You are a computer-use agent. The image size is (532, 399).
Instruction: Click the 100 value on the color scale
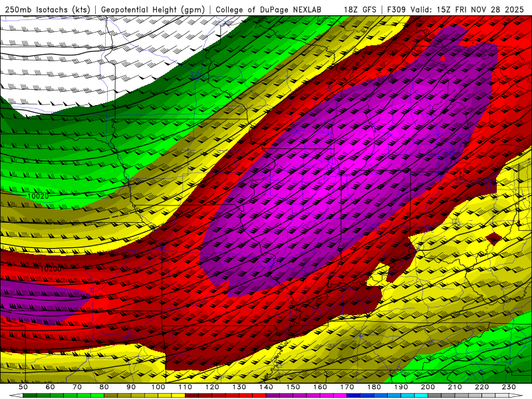pyautogui.click(x=158, y=387)
